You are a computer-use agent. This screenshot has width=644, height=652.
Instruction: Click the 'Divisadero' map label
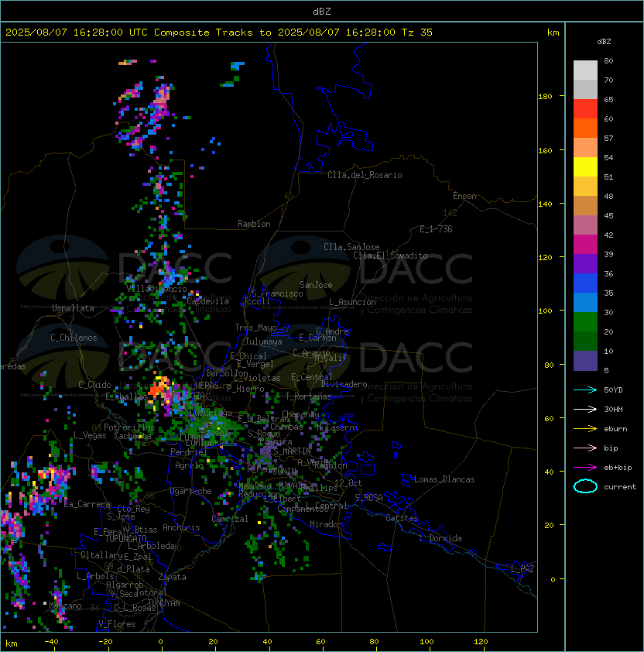[344, 384]
